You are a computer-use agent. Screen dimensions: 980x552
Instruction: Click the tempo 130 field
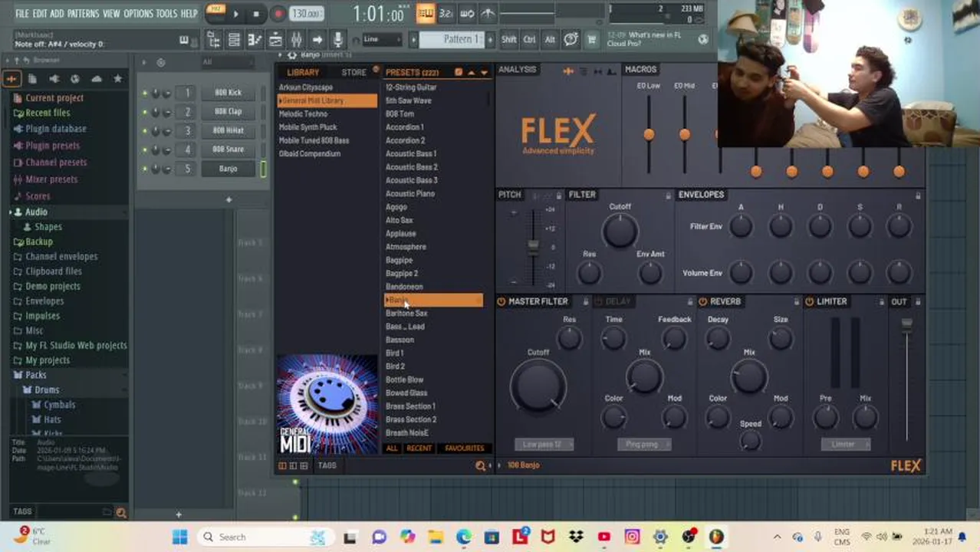pos(306,14)
